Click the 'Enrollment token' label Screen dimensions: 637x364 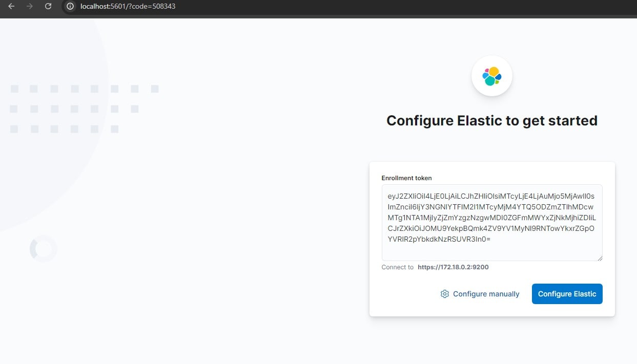tap(406, 178)
